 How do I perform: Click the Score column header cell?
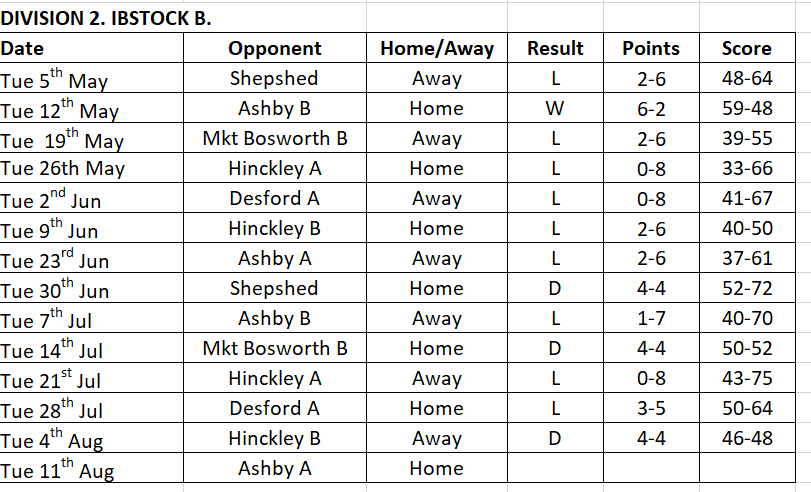pos(747,48)
